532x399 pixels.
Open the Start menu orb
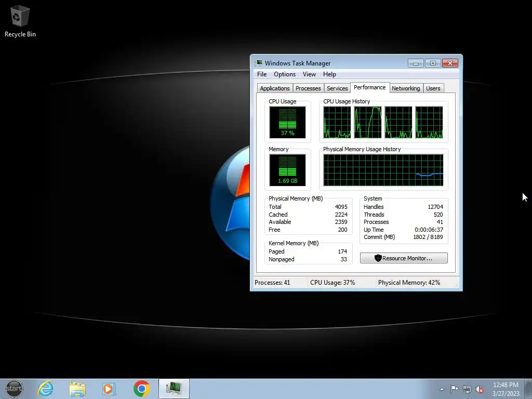point(14,389)
